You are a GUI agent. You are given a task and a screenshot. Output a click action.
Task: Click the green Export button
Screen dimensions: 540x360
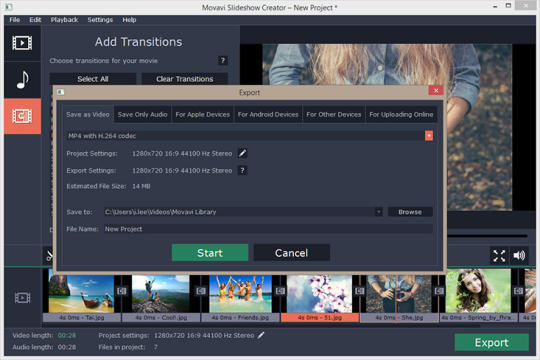tap(491, 342)
